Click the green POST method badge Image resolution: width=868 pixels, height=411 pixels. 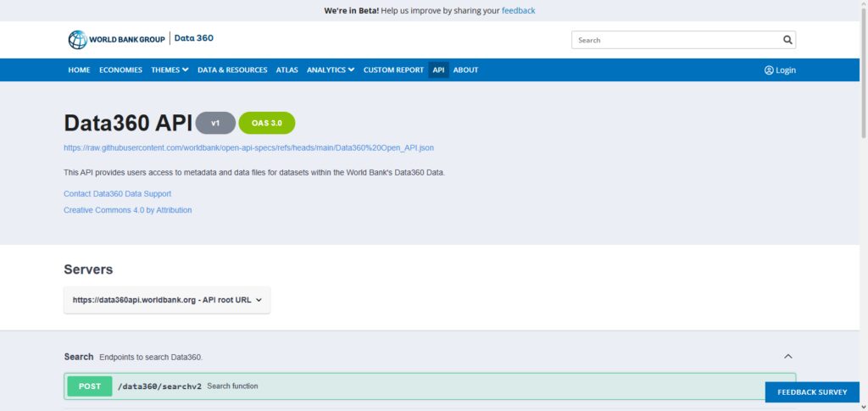[90, 386]
